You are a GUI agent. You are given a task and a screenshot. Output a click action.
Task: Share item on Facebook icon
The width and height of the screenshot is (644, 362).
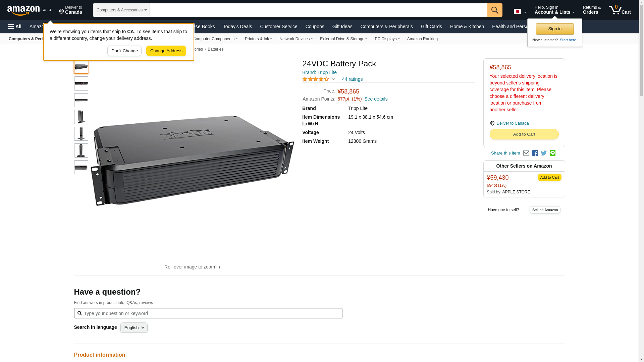point(535,153)
